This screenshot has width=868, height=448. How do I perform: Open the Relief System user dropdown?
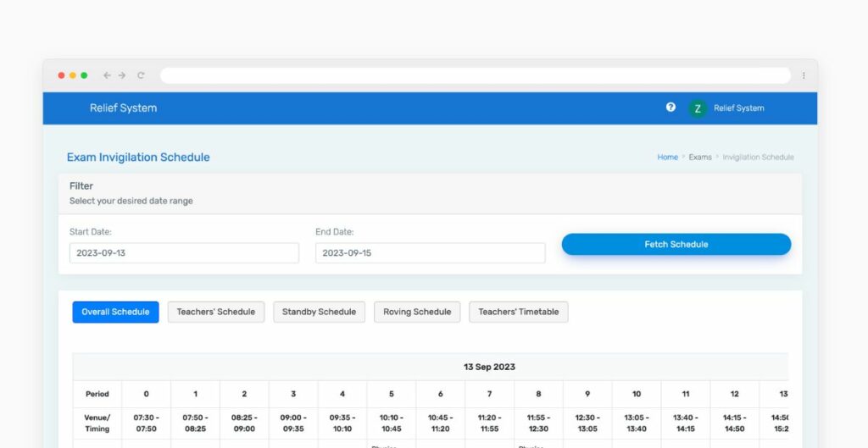tap(738, 108)
